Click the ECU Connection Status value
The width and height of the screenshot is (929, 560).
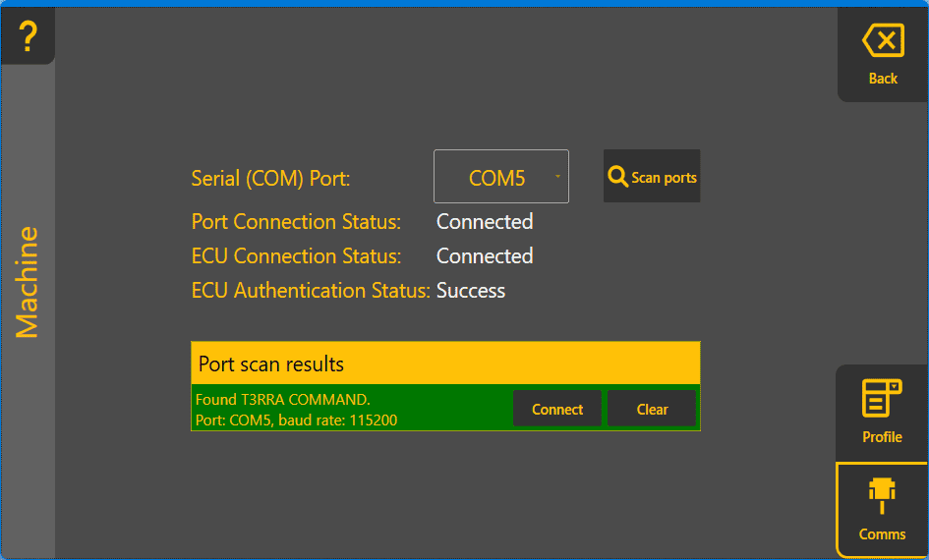pyautogui.click(x=485, y=256)
